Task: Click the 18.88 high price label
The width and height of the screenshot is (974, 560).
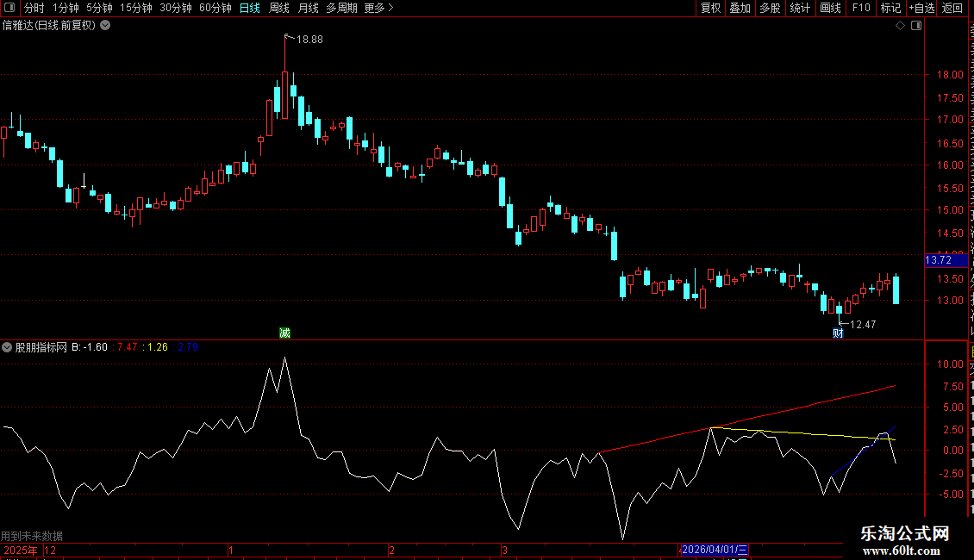Action: (309, 39)
